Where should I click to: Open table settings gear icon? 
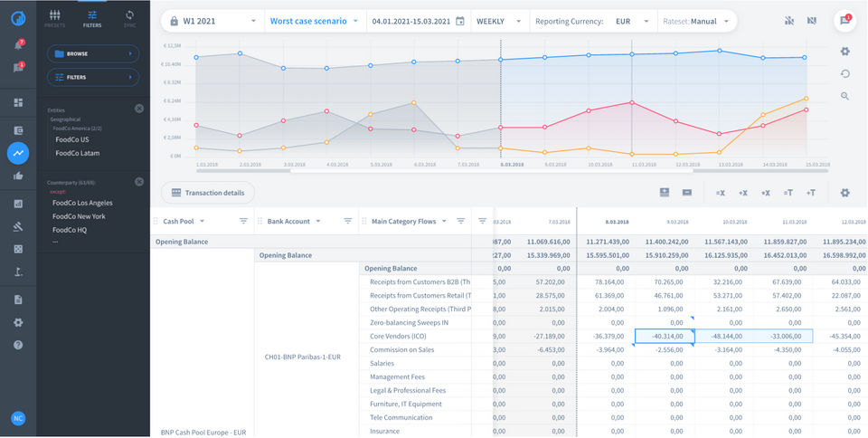click(844, 193)
